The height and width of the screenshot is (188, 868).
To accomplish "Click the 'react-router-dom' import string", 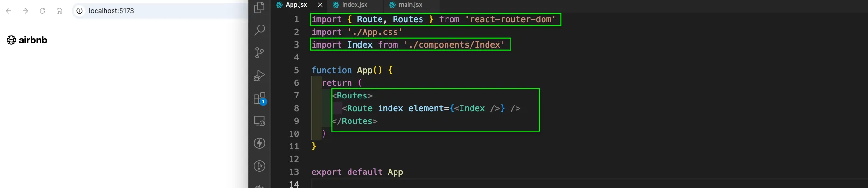I will [x=511, y=19].
